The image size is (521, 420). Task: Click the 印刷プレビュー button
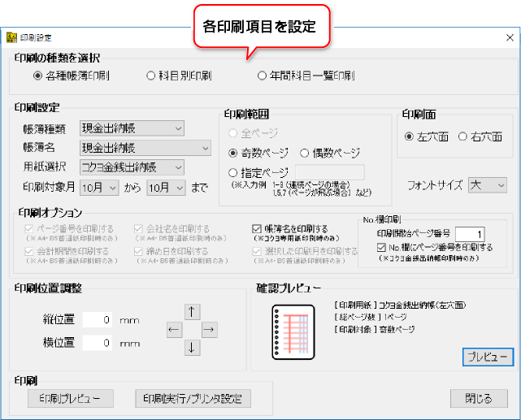coord(64,398)
